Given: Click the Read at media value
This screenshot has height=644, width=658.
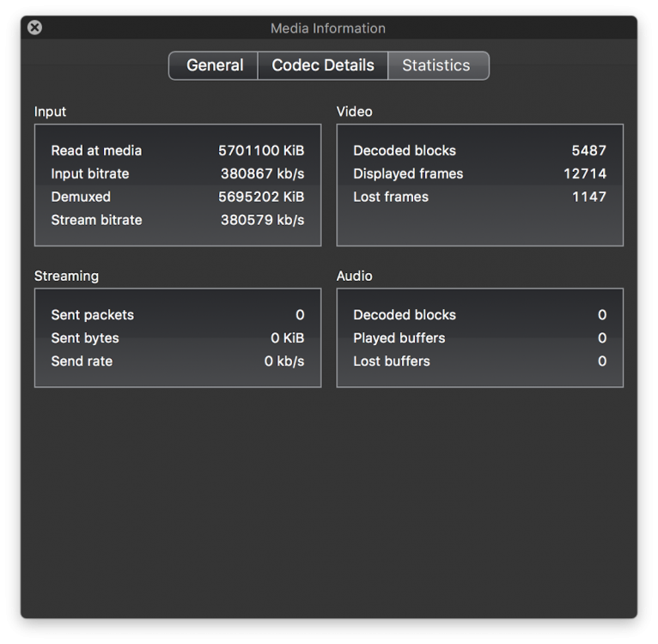Looking at the screenshot, I should (261, 150).
